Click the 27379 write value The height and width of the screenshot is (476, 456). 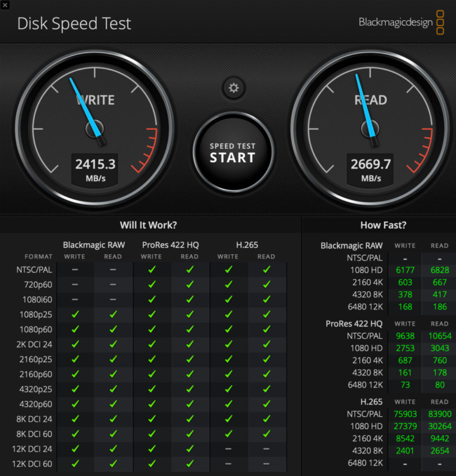[405, 426]
